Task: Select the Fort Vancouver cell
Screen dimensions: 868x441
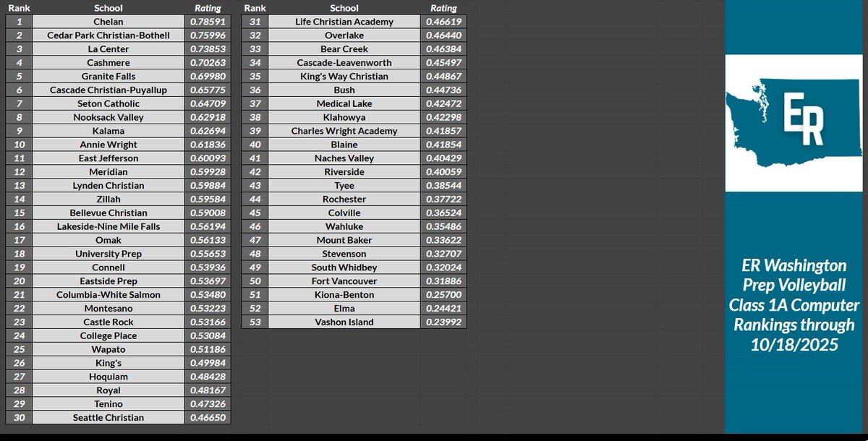Action: pos(344,281)
